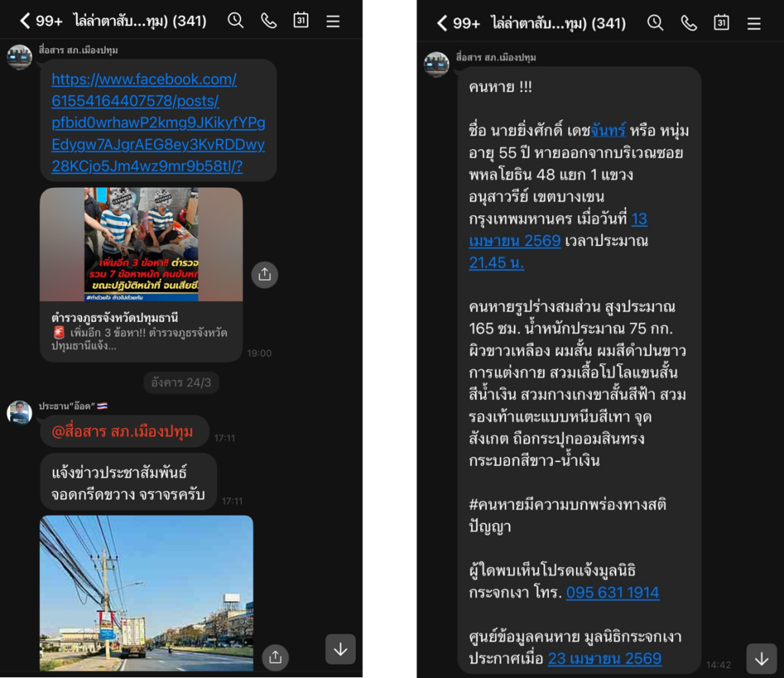Share the Facebook link preview card
Viewport: 784px width, 678px height.
[264, 274]
